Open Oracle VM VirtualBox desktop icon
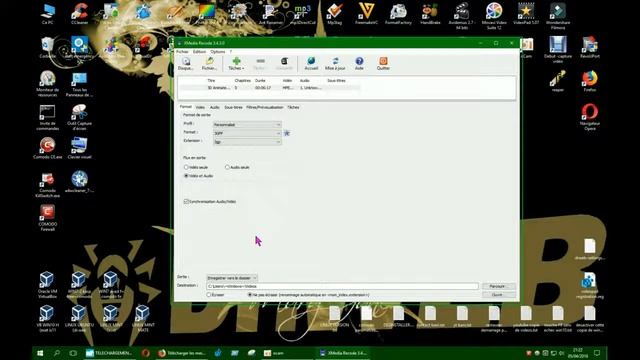This screenshot has height=360, width=640. coord(47,285)
